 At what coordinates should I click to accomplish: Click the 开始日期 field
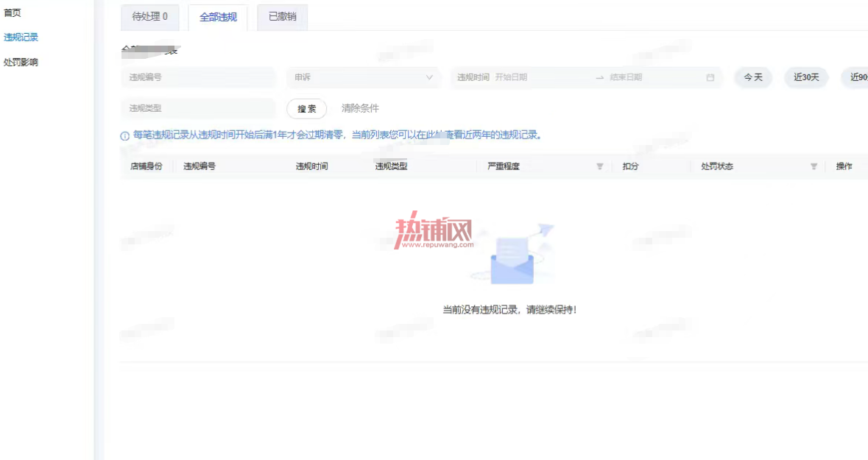(543, 77)
